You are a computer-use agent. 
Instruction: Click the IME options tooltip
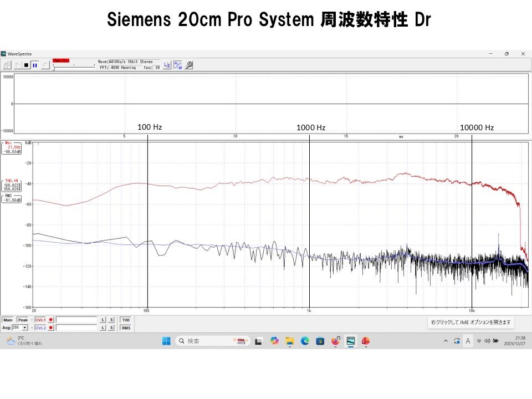point(470,323)
